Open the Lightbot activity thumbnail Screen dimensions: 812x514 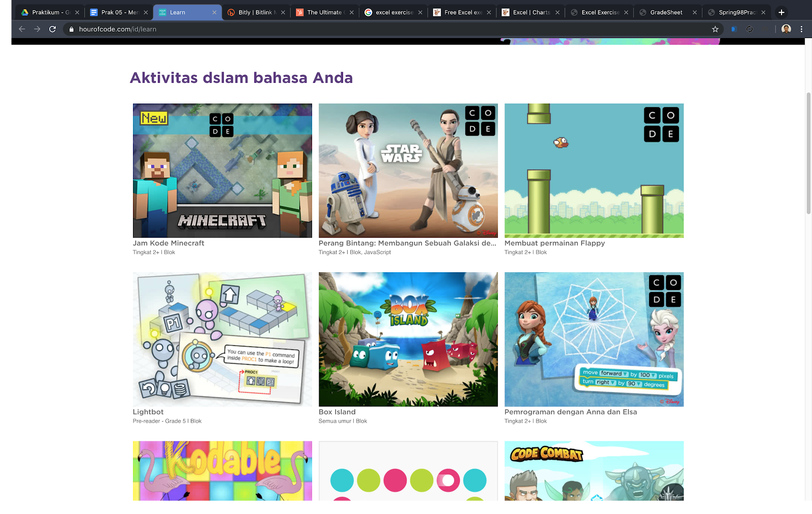point(222,339)
